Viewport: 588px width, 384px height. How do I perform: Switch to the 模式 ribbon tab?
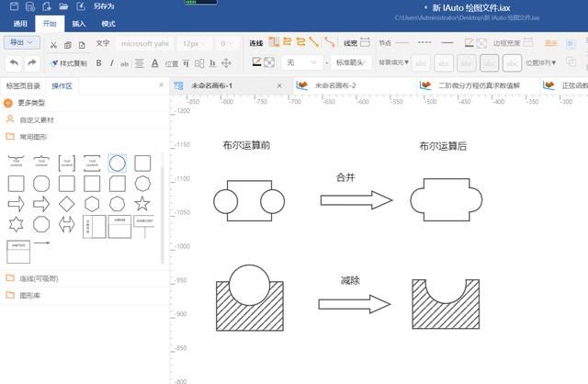(108, 24)
